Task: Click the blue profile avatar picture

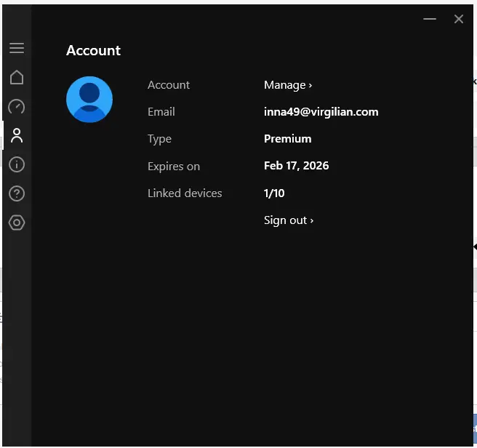Action: [89, 100]
